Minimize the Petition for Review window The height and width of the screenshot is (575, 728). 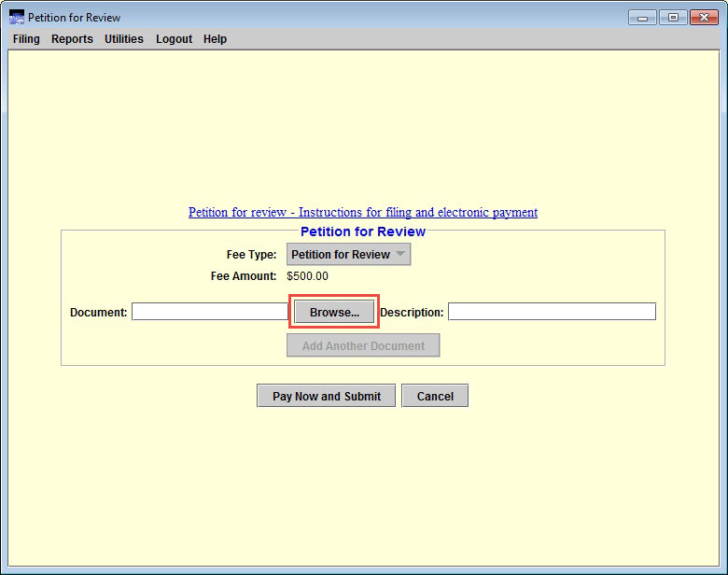[x=642, y=18]
